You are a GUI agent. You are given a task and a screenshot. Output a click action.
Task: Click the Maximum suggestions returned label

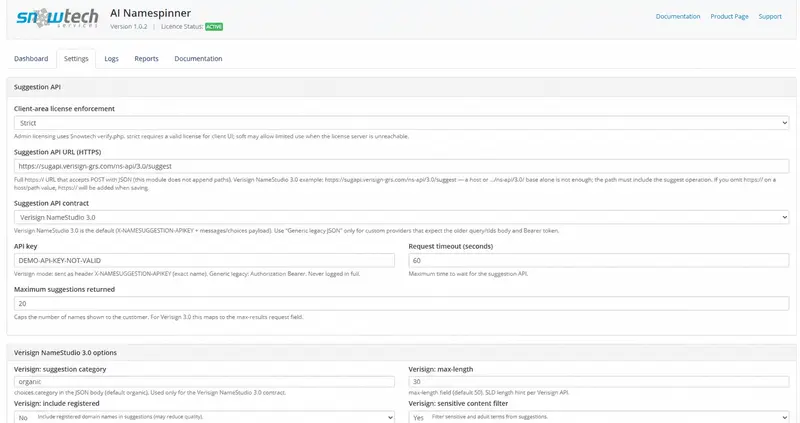tap(64, 289)
